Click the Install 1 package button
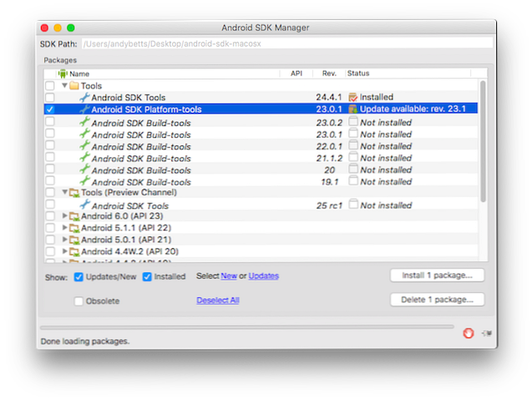Viewport: 532px width, 400px height. (x=437, y=276)
